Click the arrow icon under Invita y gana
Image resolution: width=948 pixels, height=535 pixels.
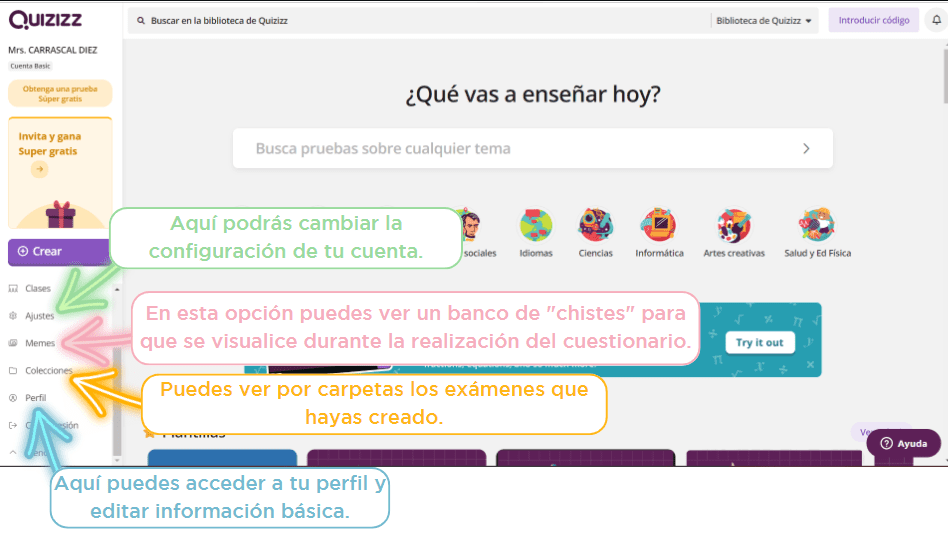[x=39, y=169]
